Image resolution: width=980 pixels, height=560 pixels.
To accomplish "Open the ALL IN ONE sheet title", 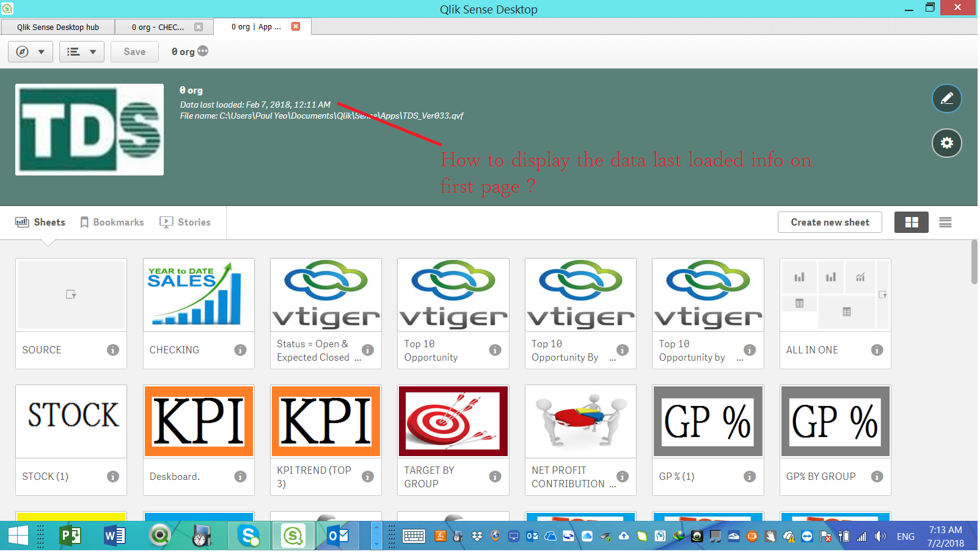I will pyautogui.click(x=812, y=350).
